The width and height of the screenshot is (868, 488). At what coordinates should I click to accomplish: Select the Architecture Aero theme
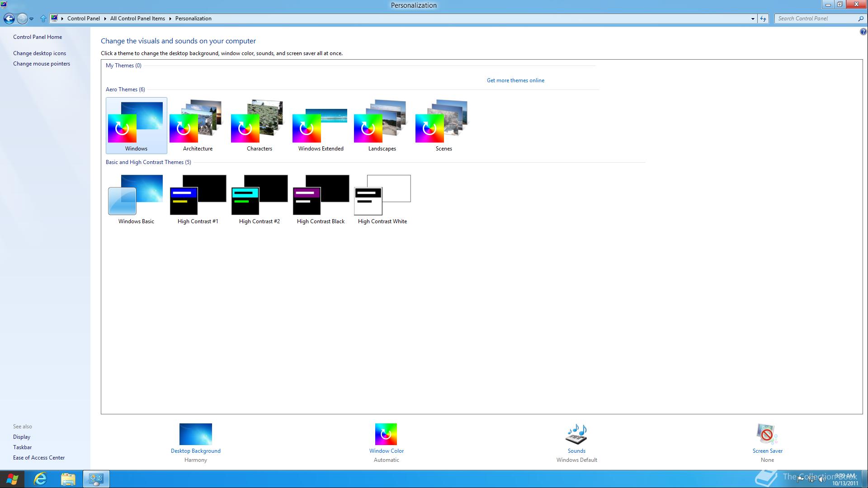point(198,125)
